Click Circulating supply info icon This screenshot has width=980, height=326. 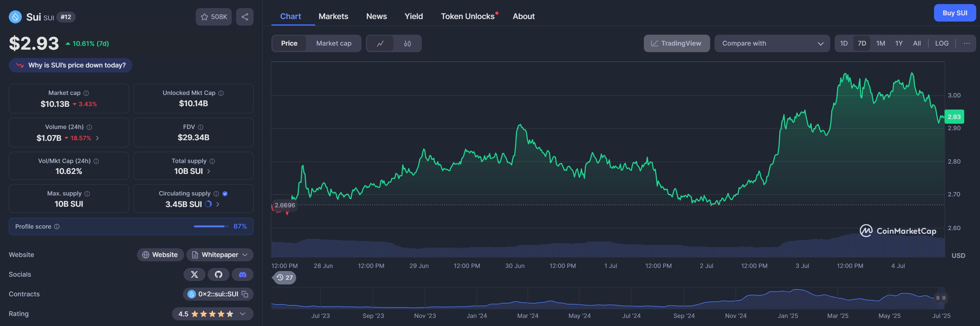[216, 194]
